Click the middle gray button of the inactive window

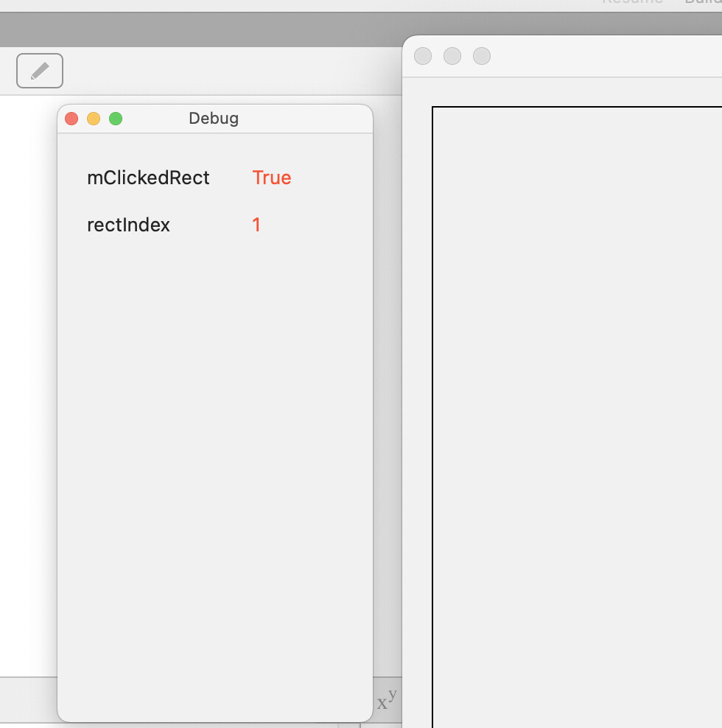[452, 56]
